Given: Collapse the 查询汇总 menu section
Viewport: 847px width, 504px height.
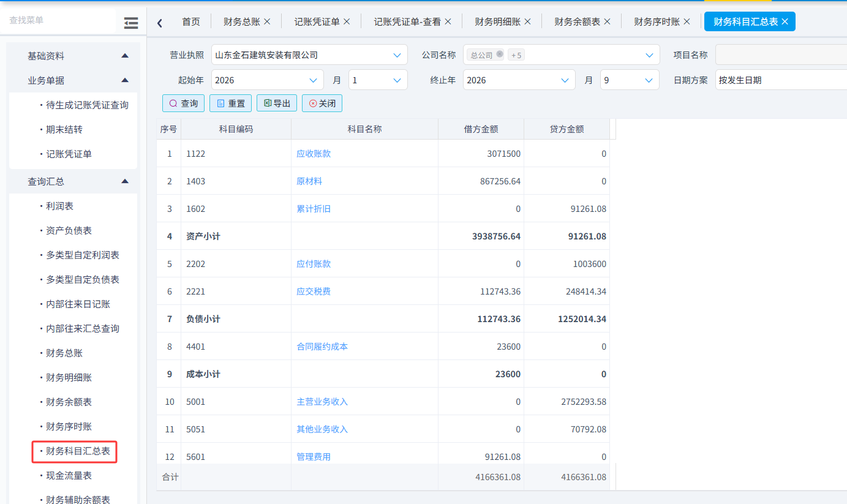Looking at the screenshot, I should [x=125, y=181].
